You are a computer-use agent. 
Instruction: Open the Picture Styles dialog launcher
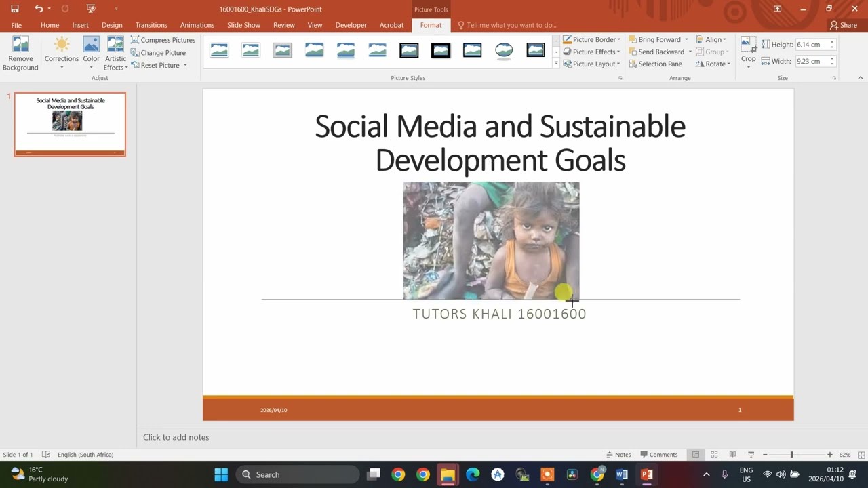pyautogui.click(x=620, y=79)
